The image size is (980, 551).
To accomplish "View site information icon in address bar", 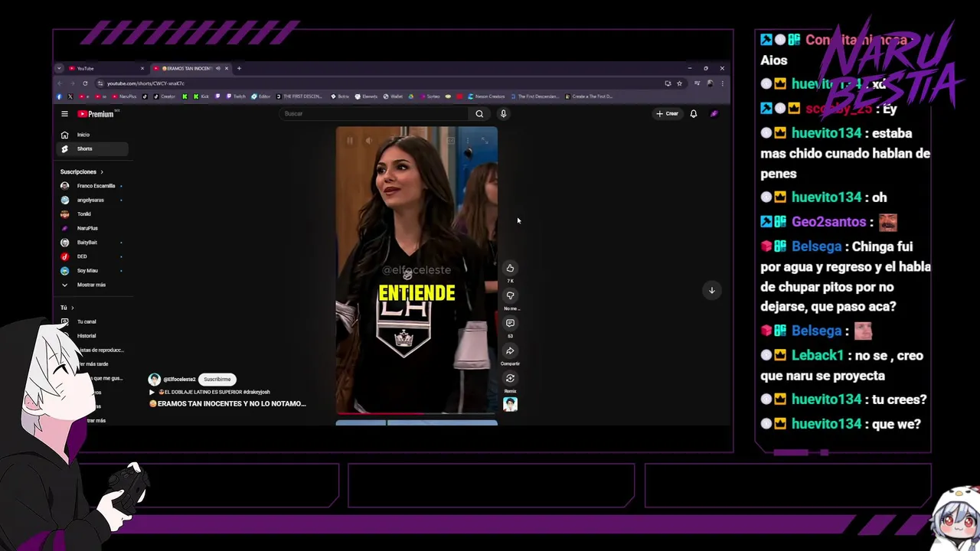I will coord(100,83).
